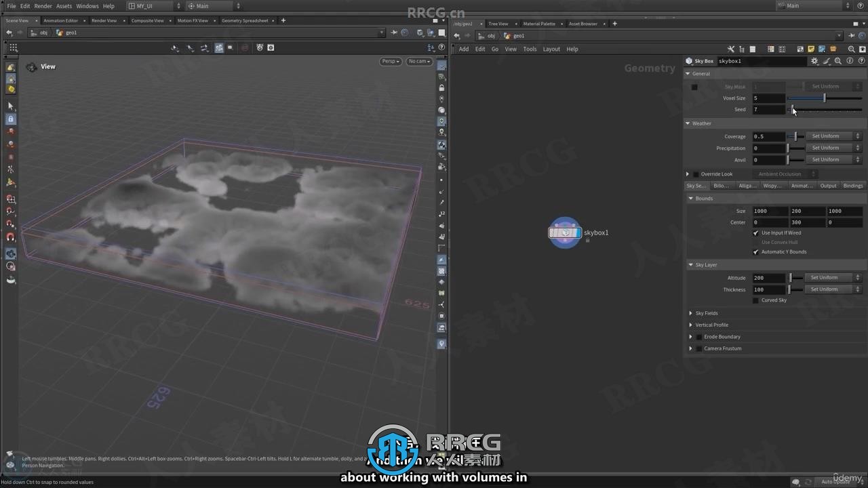Click the View tool icon in viewport

pos(31,66)
